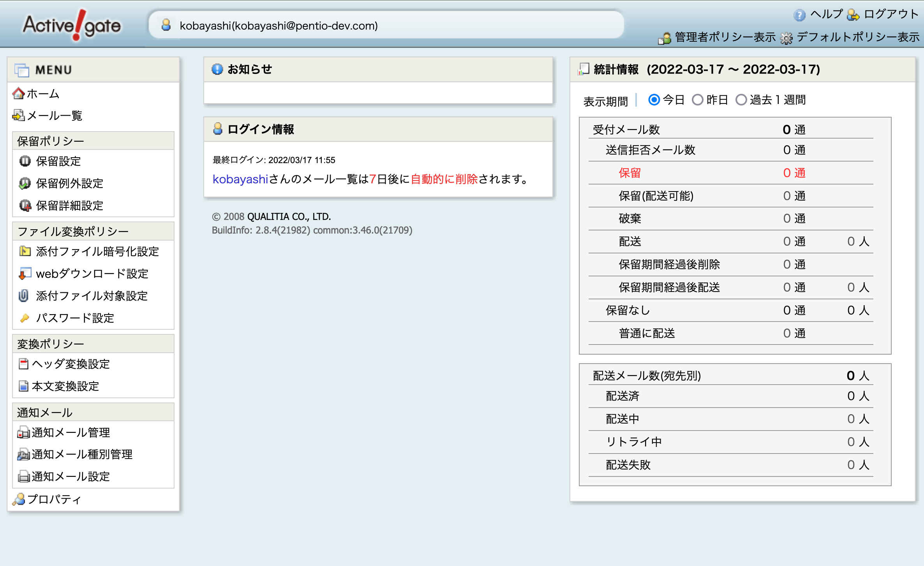
Task: Click the 統計情報 chart icon
Action: pyautogui.click(x=583, y=69)
